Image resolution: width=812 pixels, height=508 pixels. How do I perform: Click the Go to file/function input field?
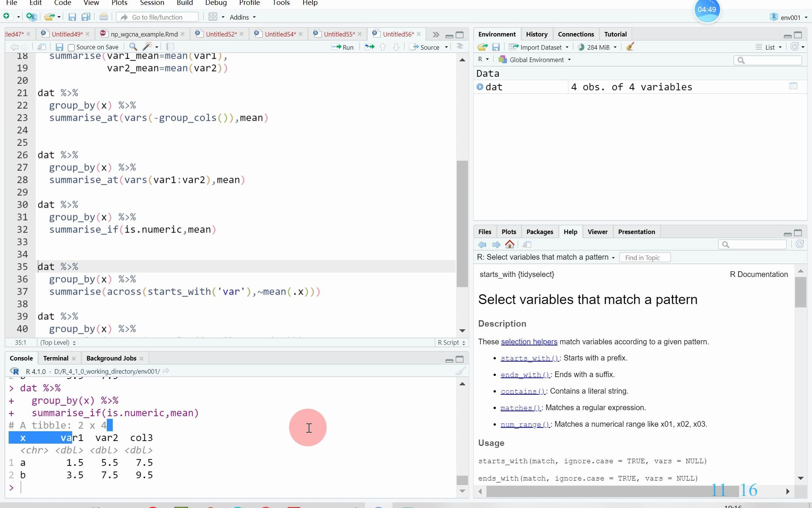(158, 17)
